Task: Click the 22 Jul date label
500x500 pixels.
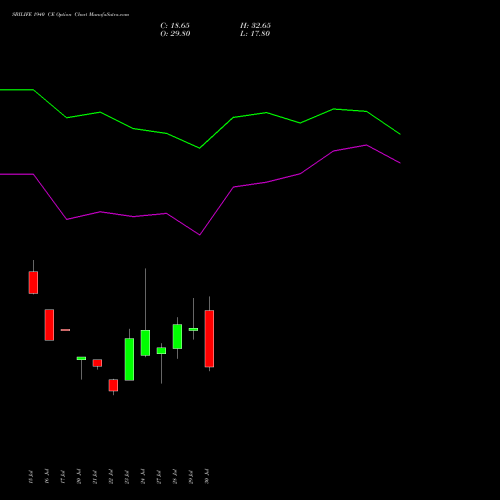Action: point(111,477)
